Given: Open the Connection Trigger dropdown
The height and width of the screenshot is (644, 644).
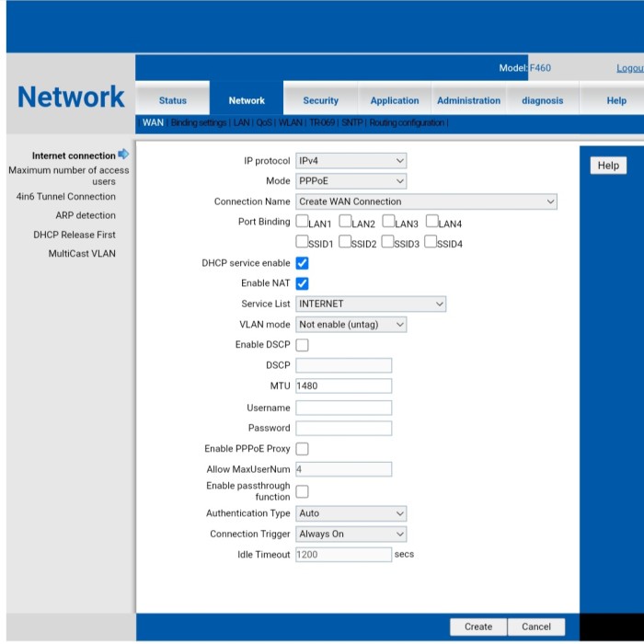Looking at the screenshot, I should click(351, 534).
